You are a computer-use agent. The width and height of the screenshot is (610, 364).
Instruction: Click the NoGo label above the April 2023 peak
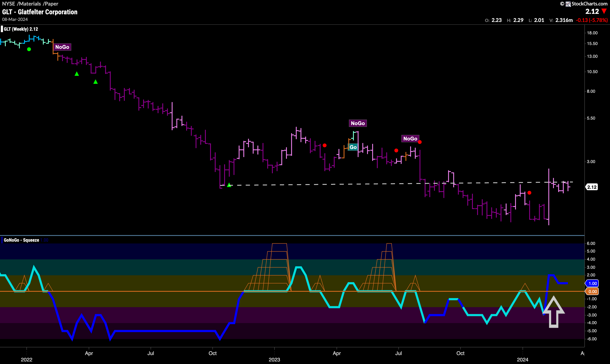358,123
